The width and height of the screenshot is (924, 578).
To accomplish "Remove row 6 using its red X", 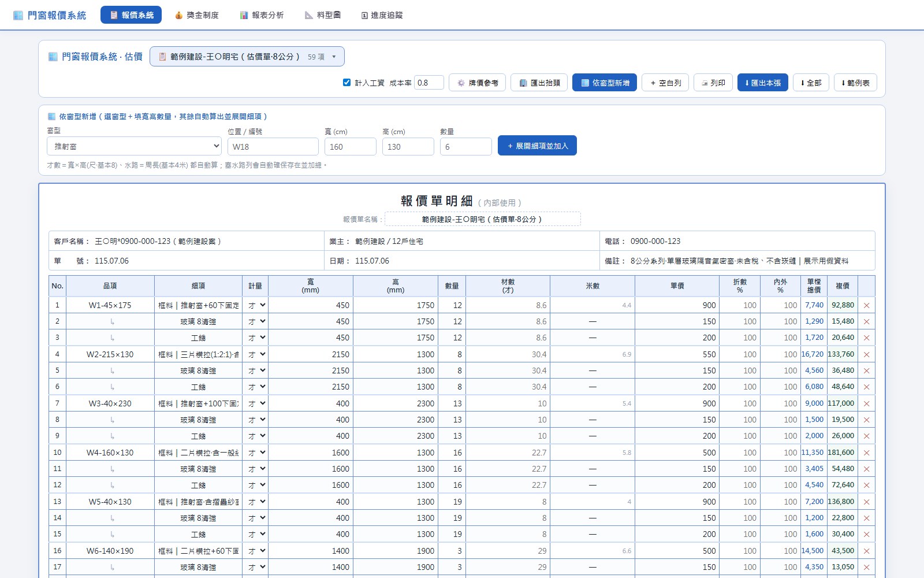I will coord(866,387).
